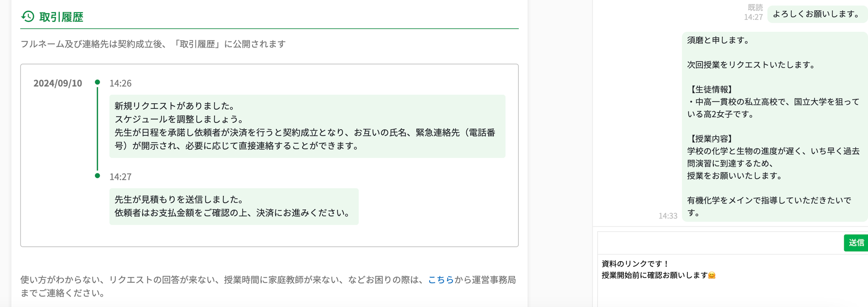Click the 既読 read-status label
Viewport: 868px width, 307px height.
(755, 7)
